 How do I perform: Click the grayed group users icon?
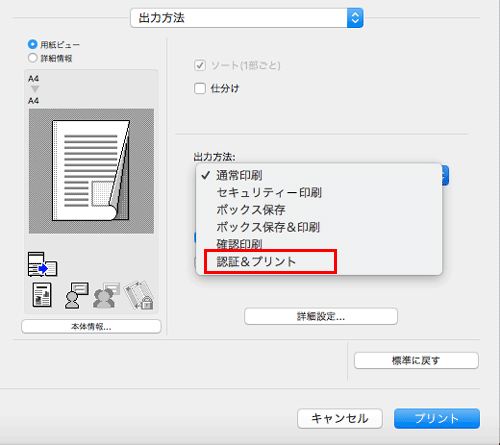click(x=106, y=295)
